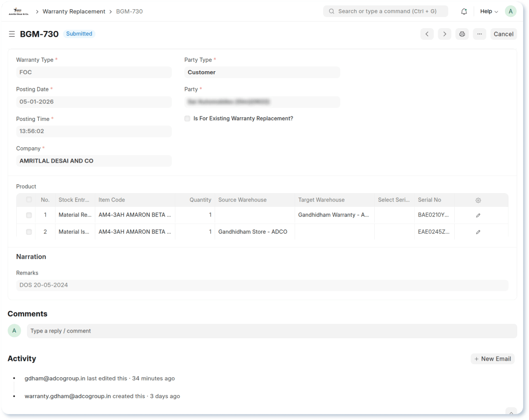Go to Warranty Replacement in the breadcrumb
Viewport: 529px width, 420px height.
[74, 11]
